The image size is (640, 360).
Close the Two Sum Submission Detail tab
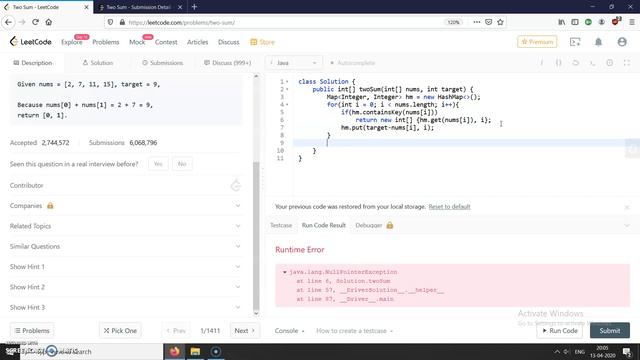[180, 7]
